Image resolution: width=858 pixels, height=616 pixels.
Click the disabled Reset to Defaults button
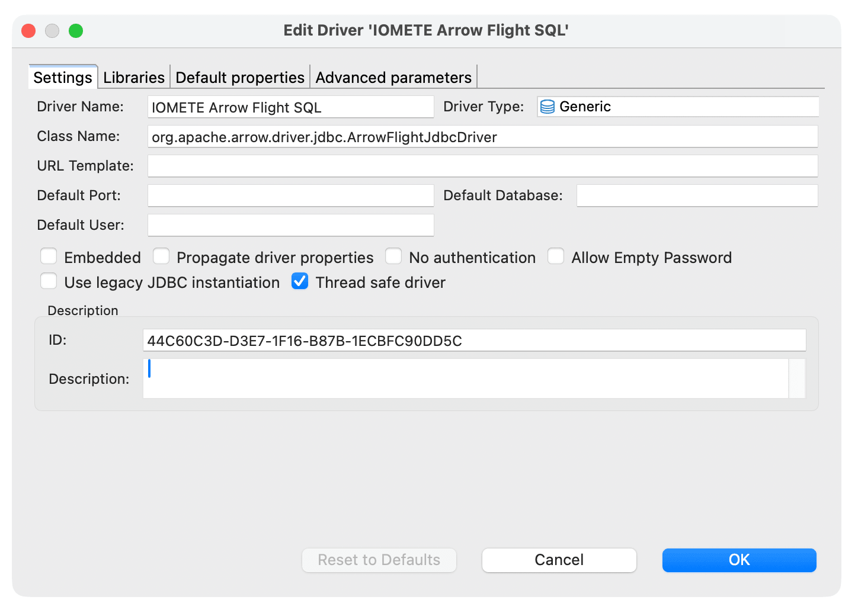(379, 560)
